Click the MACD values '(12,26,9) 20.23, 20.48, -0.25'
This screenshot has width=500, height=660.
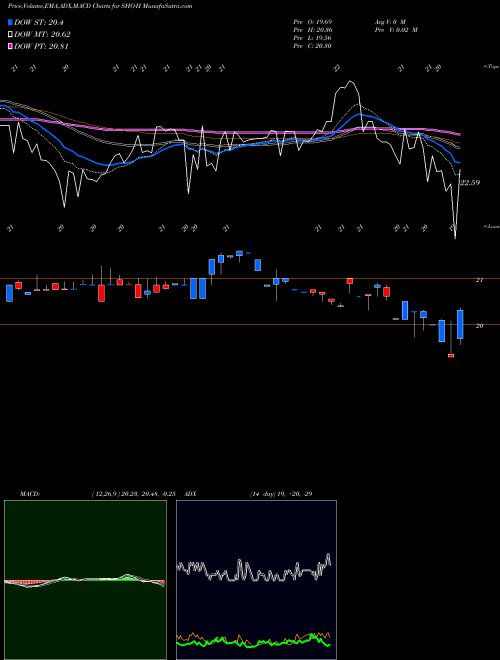pyautogui.click(x=133, y=494)
